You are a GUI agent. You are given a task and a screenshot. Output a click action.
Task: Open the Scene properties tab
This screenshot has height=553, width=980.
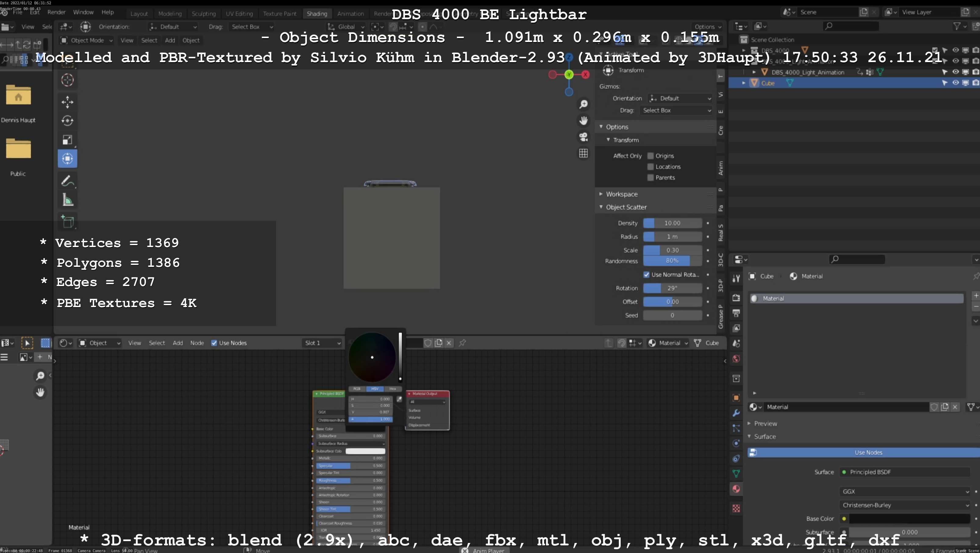736,343
